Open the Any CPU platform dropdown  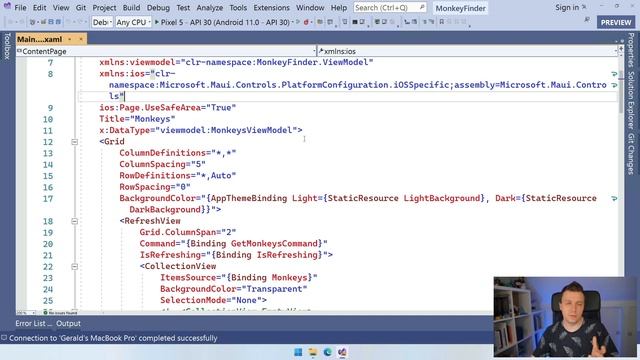133,22
